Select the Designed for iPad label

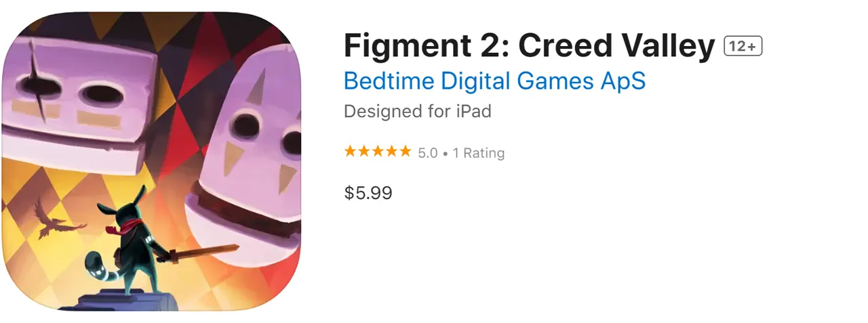point(418,111)
